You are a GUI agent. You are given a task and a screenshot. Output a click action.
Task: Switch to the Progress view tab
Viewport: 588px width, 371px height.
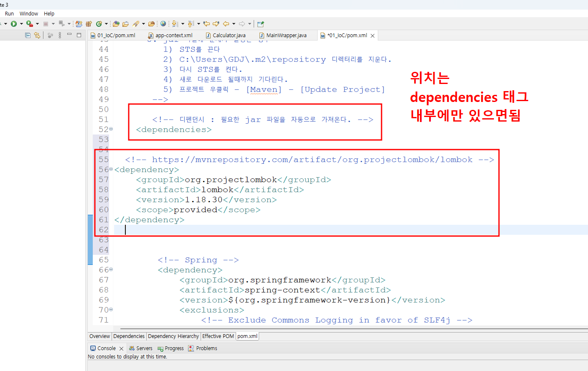[x=171, y=348]
